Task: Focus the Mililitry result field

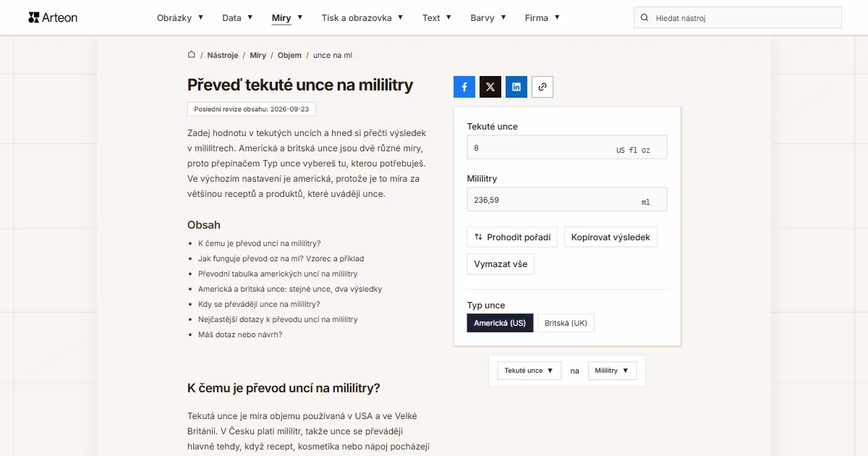Action: pos(567,200)
